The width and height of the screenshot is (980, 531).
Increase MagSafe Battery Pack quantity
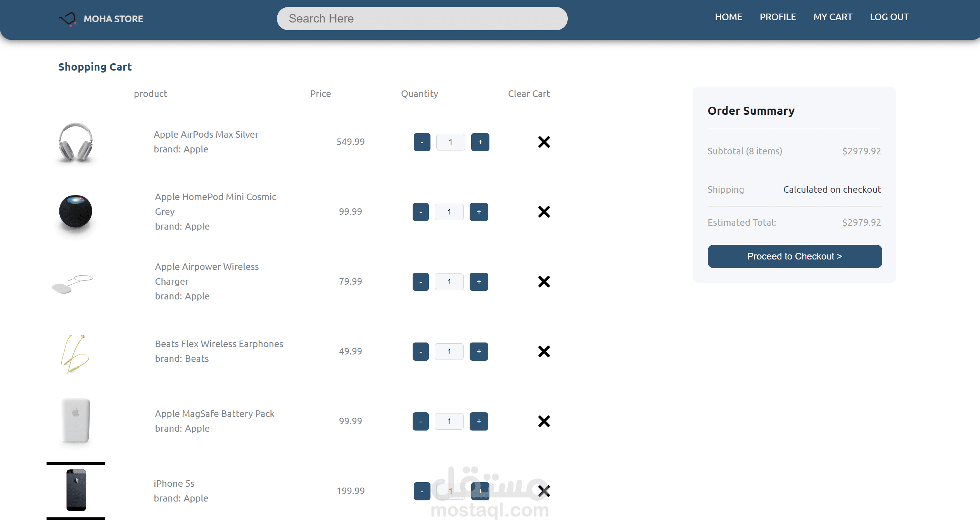click(479, 421)
